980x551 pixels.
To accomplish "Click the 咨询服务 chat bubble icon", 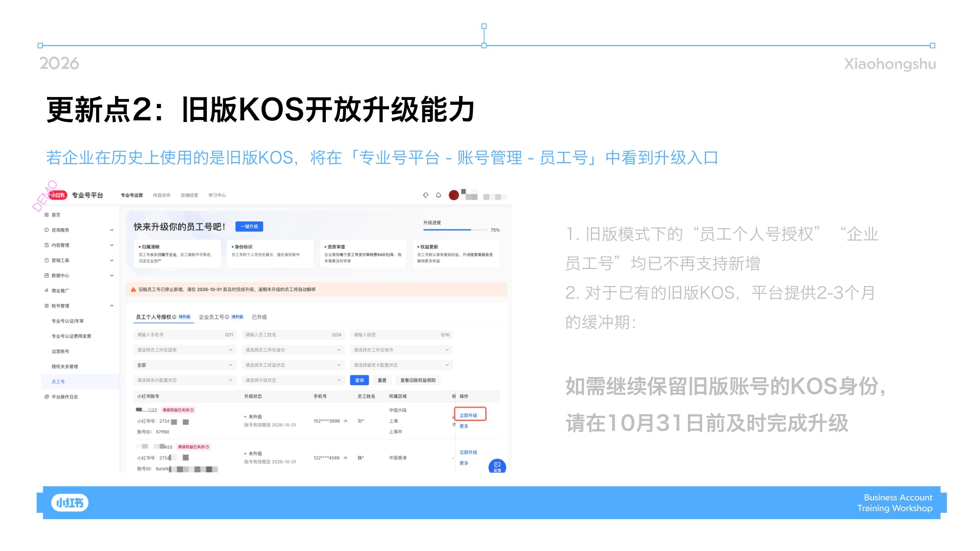I will [47, 230].
